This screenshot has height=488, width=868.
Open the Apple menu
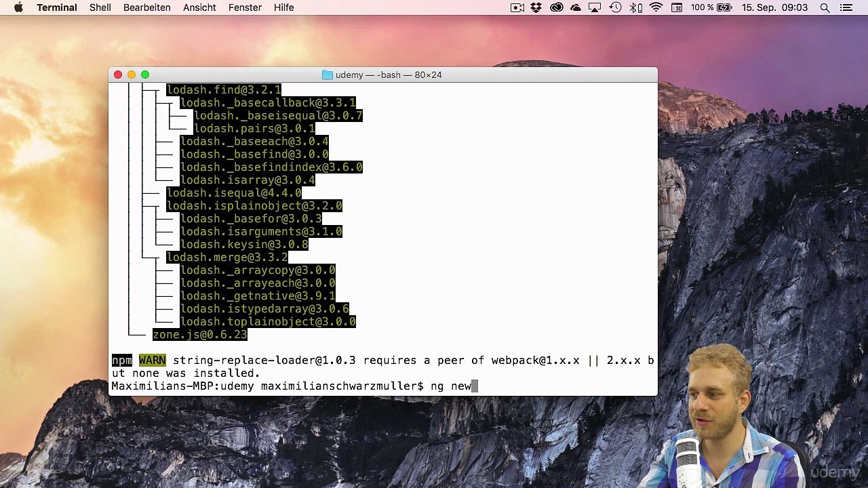[18, 7]
